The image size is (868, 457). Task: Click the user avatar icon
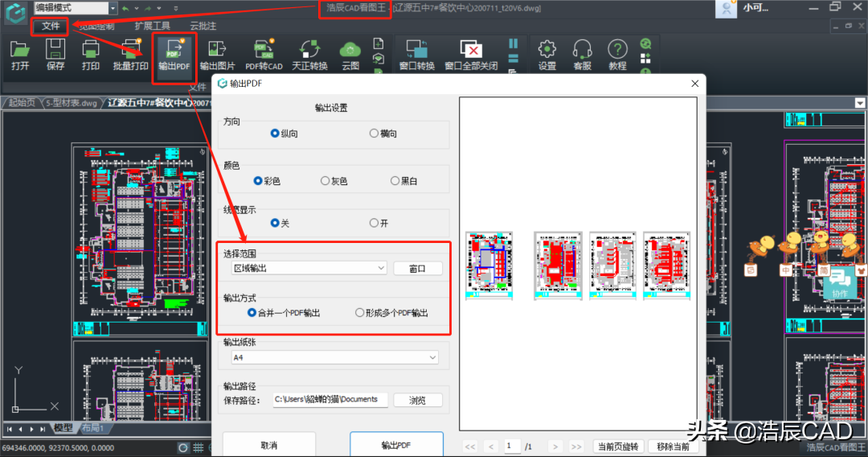point(727,8)
